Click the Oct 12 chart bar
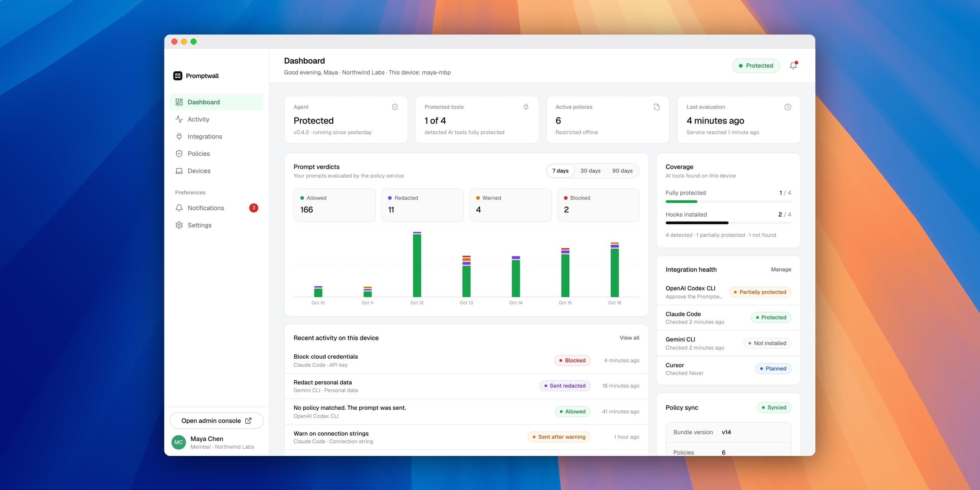The height and width of the screenshot is (490, 980). pos(417,264)
